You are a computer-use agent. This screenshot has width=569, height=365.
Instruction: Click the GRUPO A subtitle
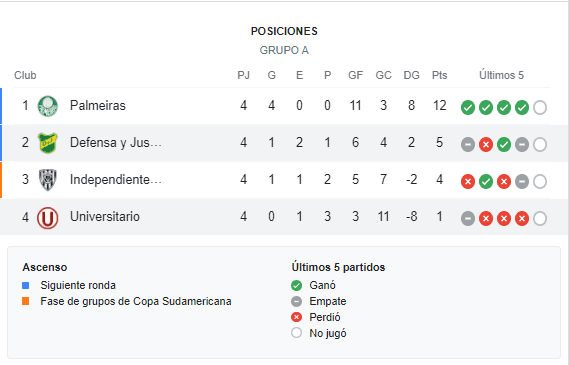284,50
